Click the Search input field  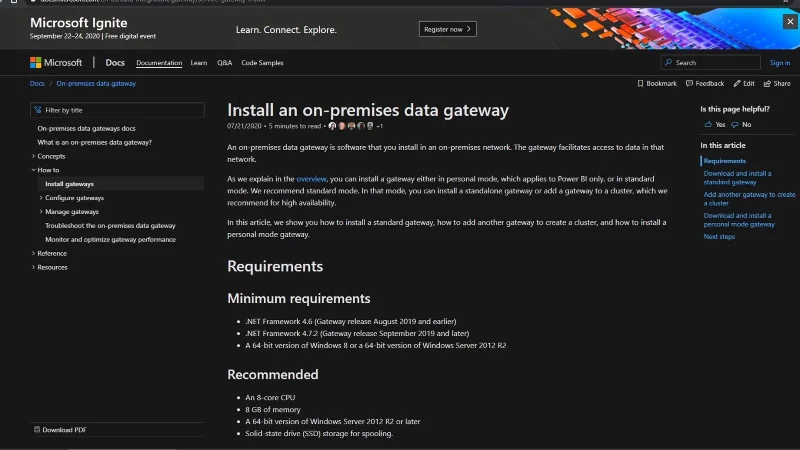(710, 62)
